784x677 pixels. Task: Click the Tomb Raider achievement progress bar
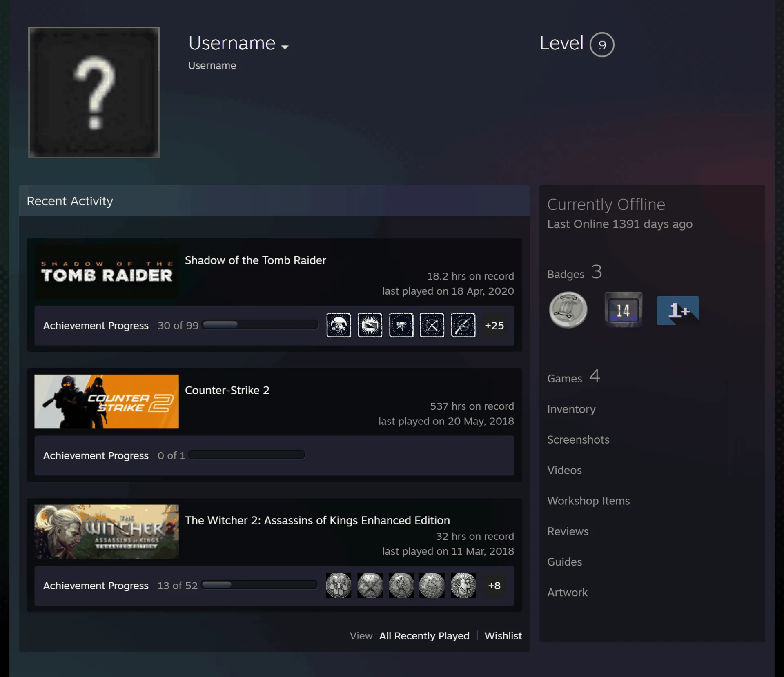pos(260,324)
